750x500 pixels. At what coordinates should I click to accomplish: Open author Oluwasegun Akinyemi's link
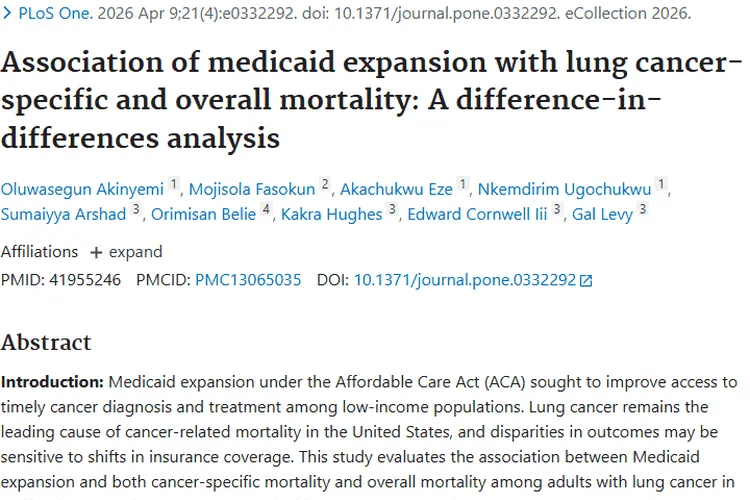(x=82, y=189)
